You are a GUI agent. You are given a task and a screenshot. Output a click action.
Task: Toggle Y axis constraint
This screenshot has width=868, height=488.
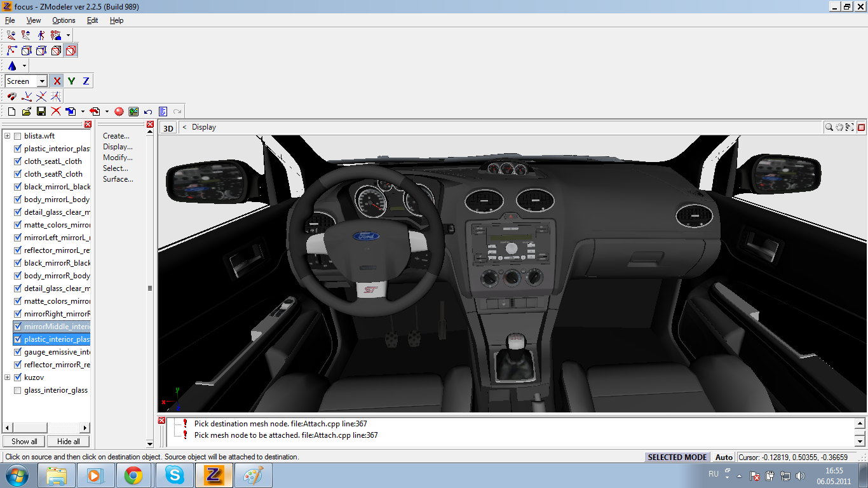click(x=71, y=81)
